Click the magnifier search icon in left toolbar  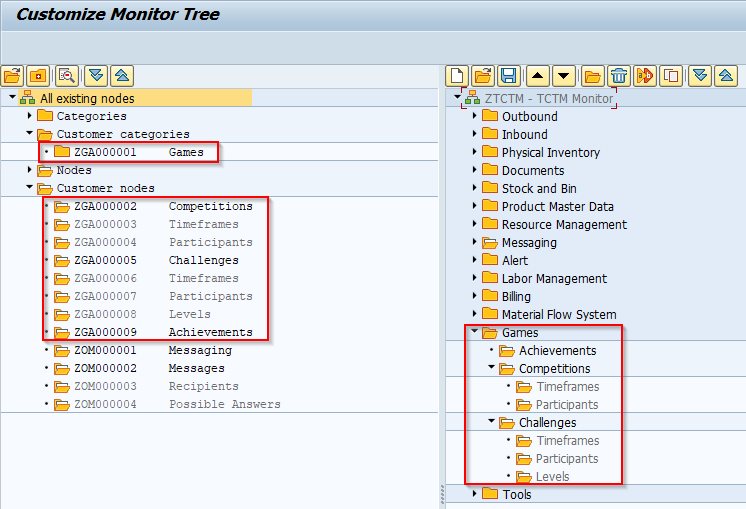point(67,76)
